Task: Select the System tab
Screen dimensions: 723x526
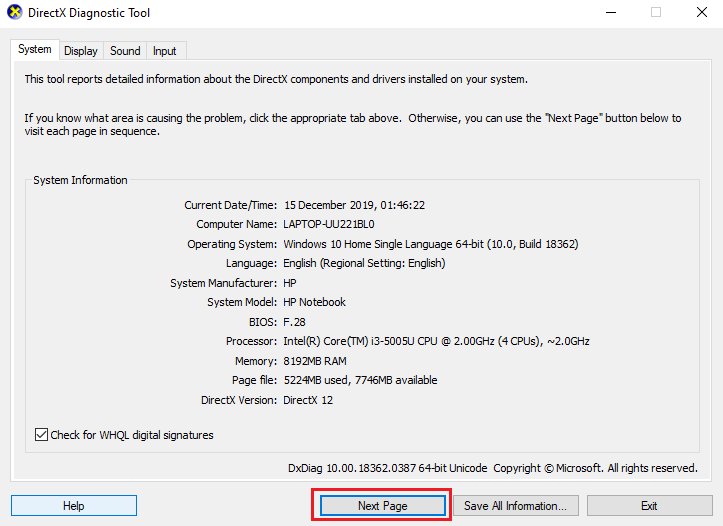Action: click(35, 49)
